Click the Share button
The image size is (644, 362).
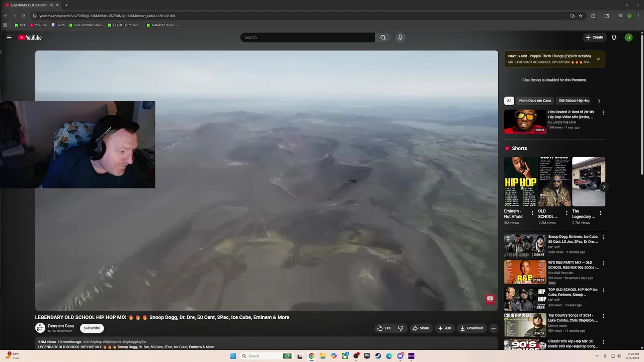[421, 328]
